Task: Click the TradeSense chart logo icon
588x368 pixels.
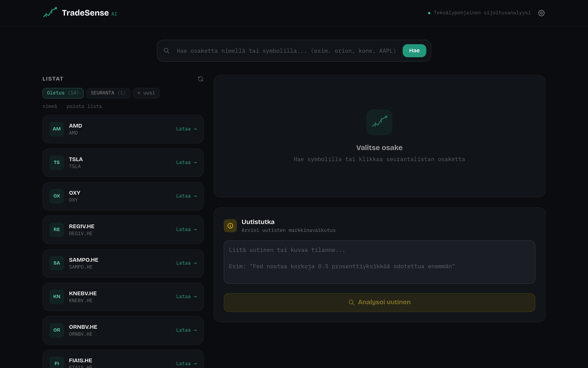Action: pos(50,12)
